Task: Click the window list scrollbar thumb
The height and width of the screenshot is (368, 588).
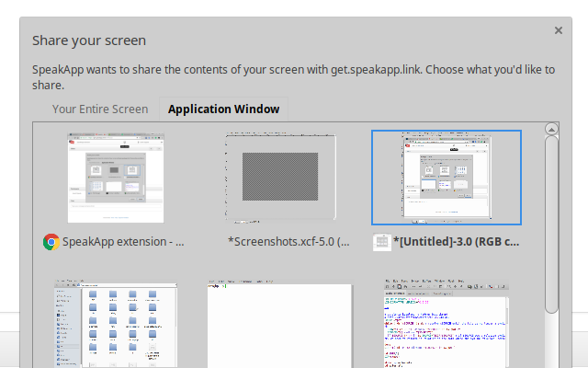Action: (x=551, y=224)
